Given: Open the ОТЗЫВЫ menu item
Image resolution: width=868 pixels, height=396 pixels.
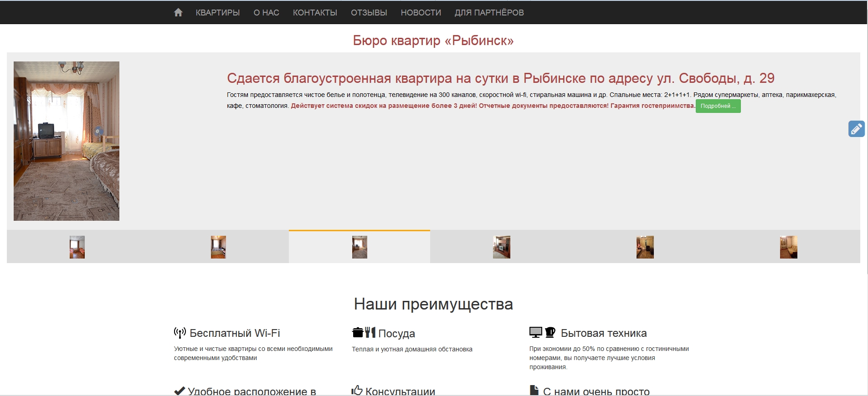Looking at the screenshot, I should pos(369,13).
